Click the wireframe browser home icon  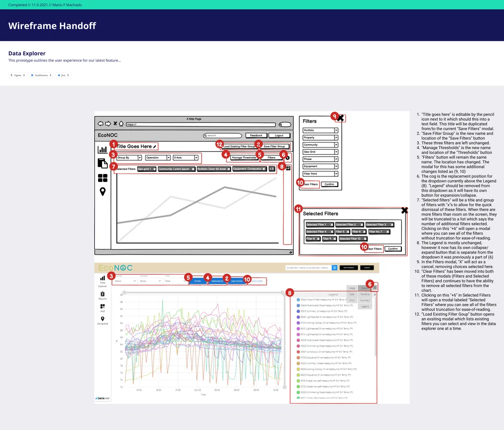click(x=121, y=124)
